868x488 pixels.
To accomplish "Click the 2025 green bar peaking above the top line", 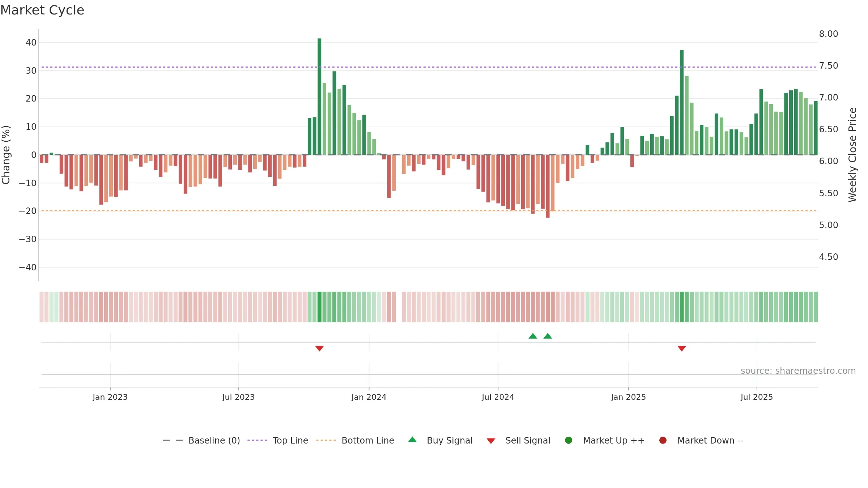I will 682,102.
